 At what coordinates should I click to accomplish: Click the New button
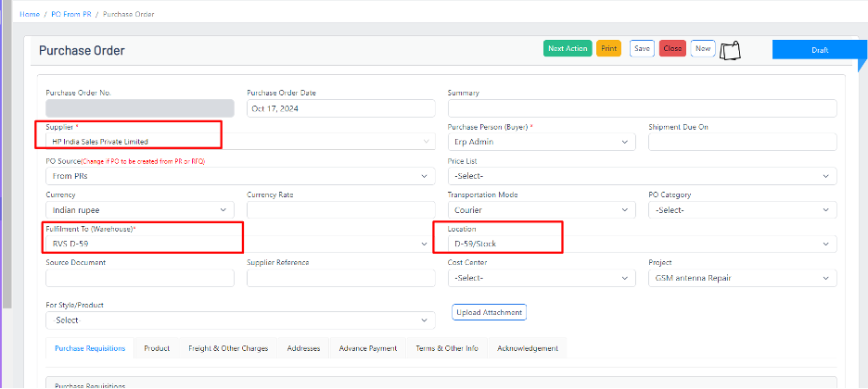coord(703,48)
